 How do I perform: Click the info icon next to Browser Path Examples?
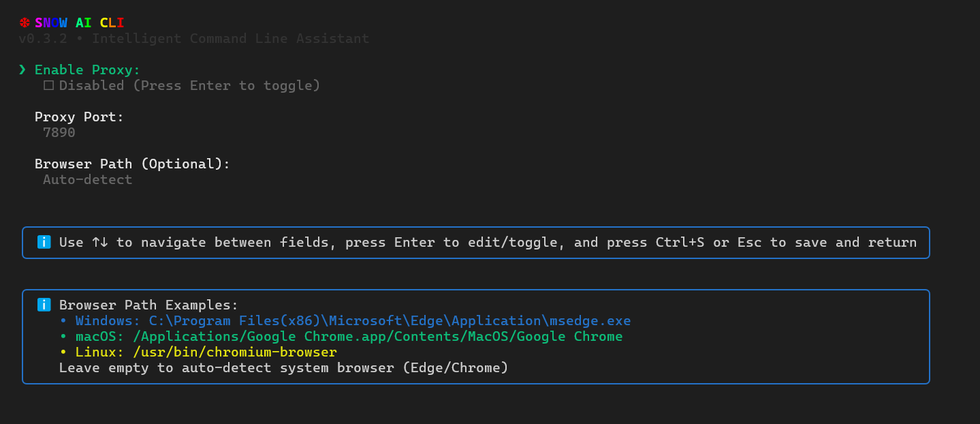pos(44,305)
